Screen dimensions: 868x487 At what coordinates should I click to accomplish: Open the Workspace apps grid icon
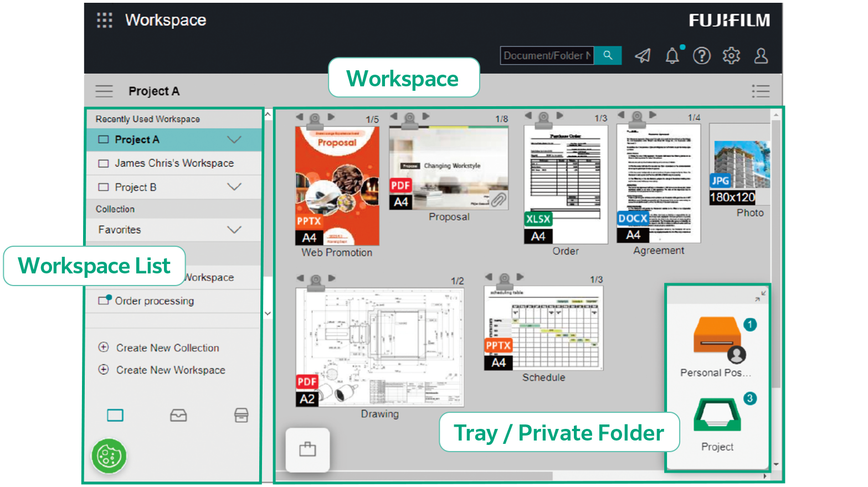104,20
